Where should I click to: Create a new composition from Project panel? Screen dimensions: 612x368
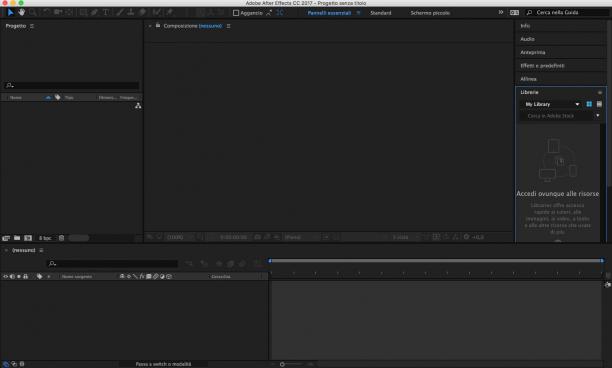(28, 238)
